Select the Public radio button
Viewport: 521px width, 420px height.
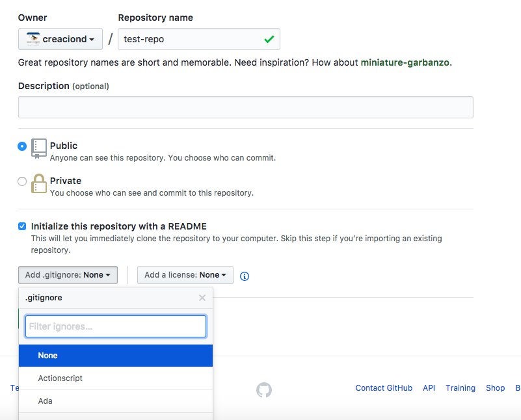(x=22, y=146)
